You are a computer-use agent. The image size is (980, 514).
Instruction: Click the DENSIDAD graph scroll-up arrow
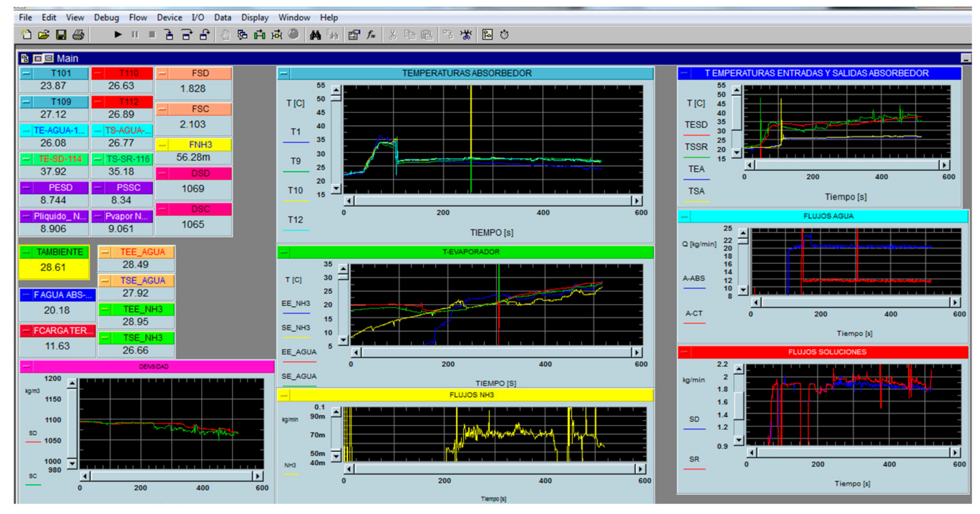(x=72, y=383)
